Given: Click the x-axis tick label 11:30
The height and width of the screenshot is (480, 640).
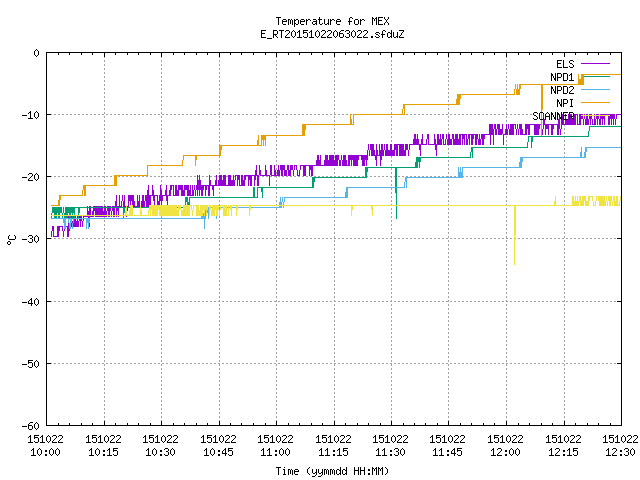Looking at the screenshot, I should [x=391, y=452].
